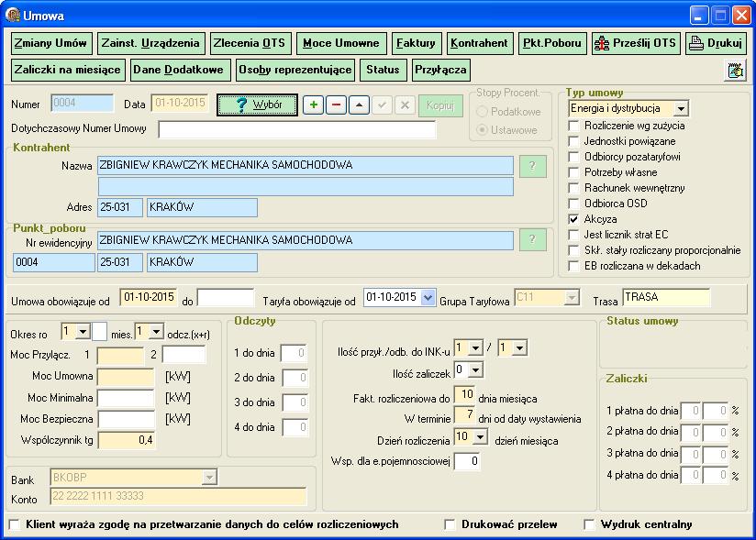Tick Jest licznik strat EC
The image size is (756, 540).
pos(573,235)
